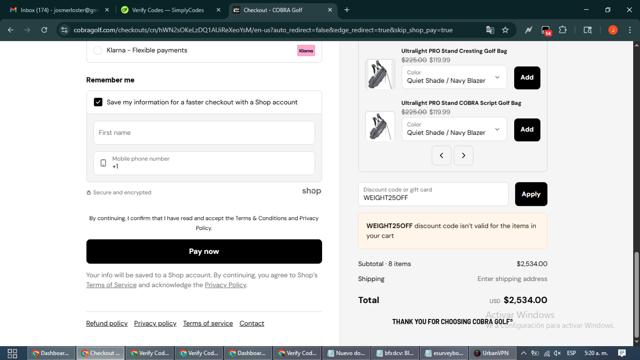The width and height of the screenshot is (640, 360).
Task: Click the Pay now button
Action: coord(204,251)
